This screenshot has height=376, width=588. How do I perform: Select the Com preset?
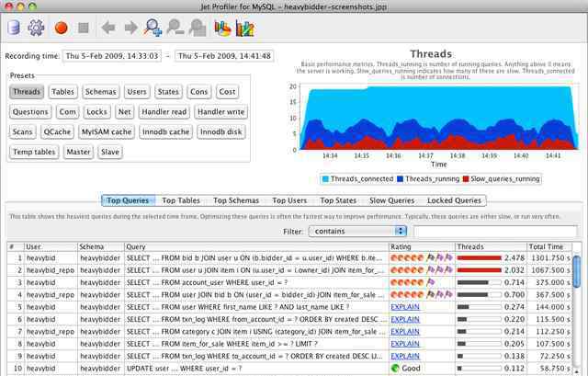(x=67, y=112)
